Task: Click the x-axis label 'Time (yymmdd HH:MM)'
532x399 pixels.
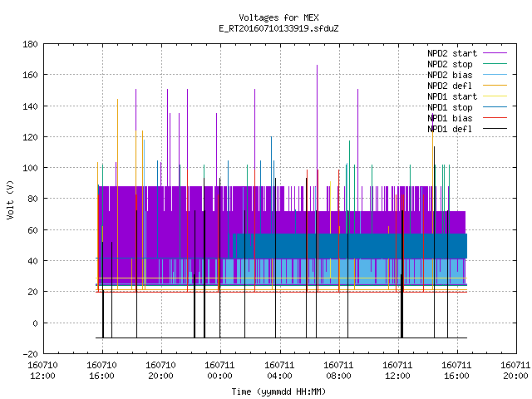Action: [x=278, y=392]
